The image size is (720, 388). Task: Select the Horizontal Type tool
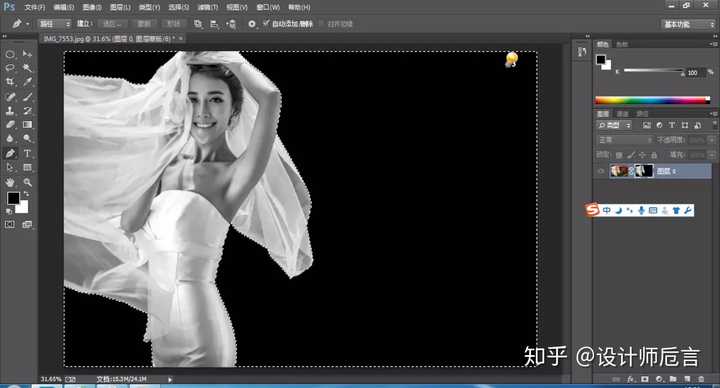(28, 153)
